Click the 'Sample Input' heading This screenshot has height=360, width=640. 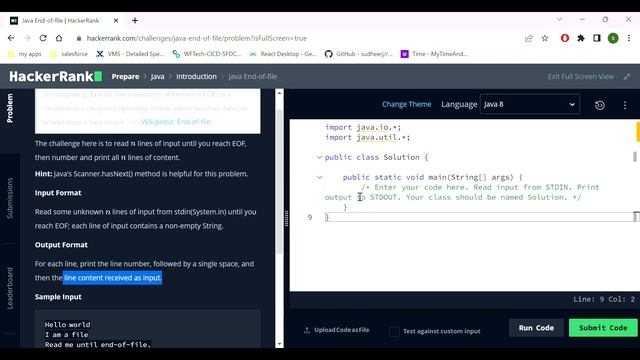click(x=58, y=297)
